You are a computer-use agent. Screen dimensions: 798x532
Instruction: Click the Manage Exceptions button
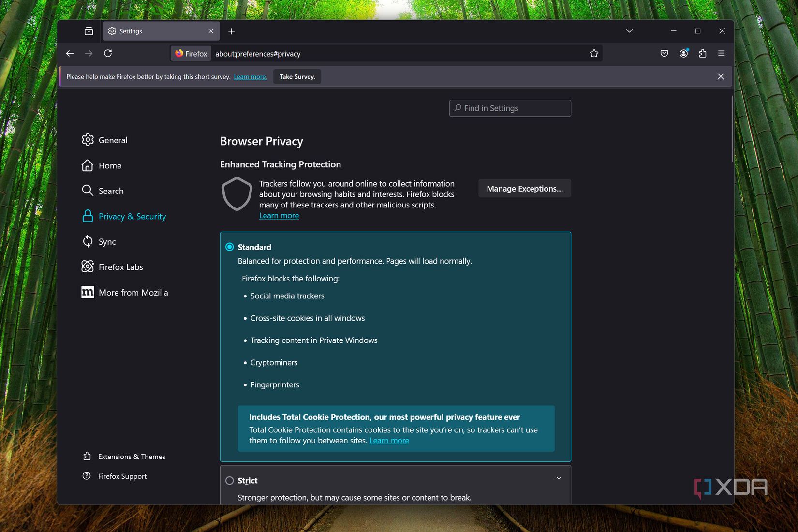pos(525,189)
